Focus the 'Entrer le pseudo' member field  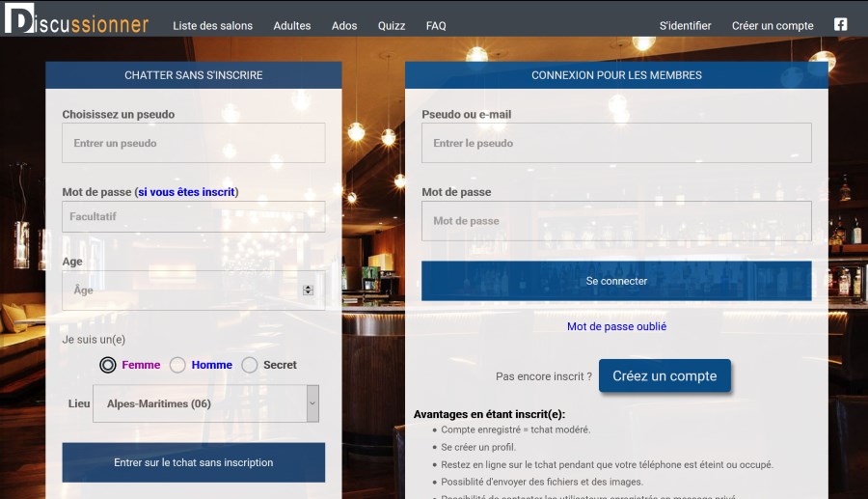(x=616, y=143)
